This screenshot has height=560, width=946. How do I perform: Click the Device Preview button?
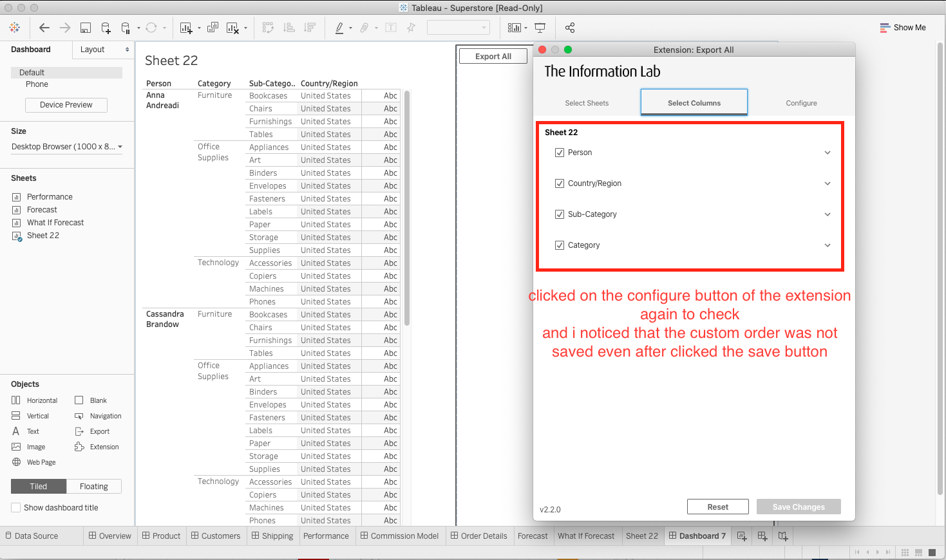pyautogui.click(x=66, y=104)
